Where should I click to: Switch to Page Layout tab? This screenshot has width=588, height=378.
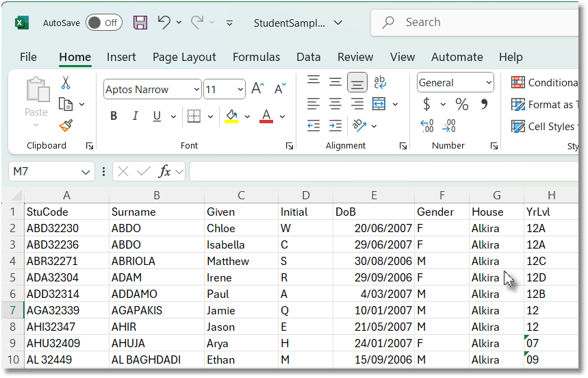184,57
